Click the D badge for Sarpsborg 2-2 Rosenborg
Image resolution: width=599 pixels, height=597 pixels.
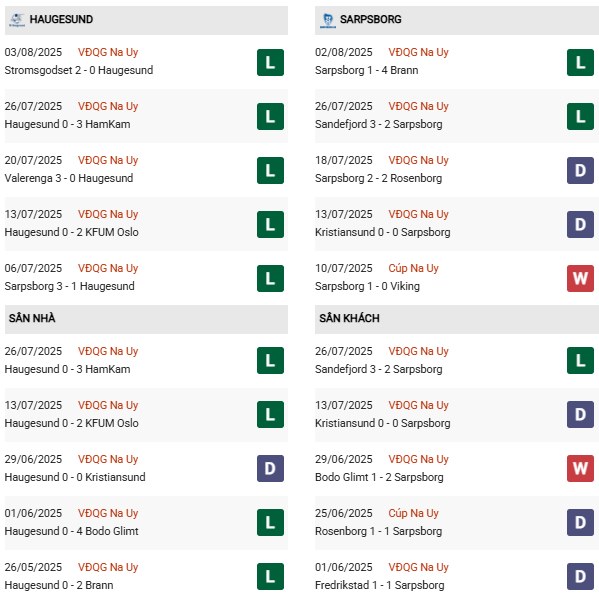click(x=580, y=170)
